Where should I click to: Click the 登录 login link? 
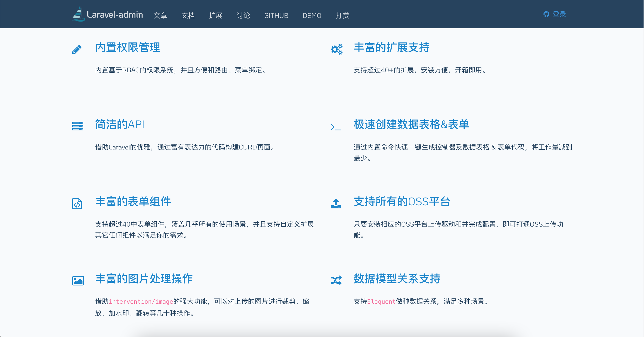[x=559, y=14]
